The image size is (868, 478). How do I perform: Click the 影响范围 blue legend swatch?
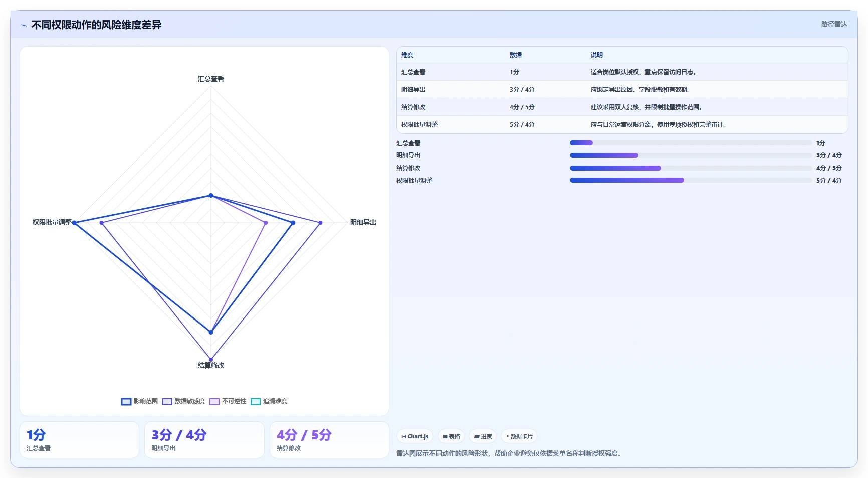(126, 402)
